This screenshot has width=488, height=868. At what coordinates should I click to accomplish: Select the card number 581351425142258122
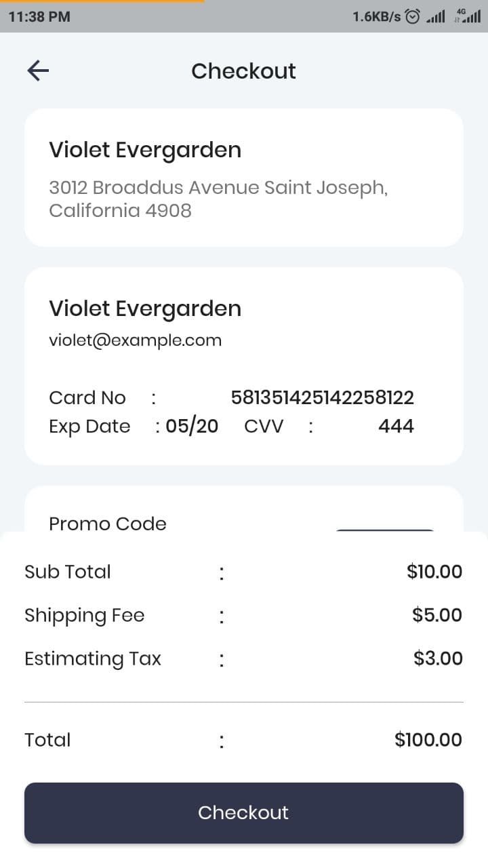[x=322, y=397]
